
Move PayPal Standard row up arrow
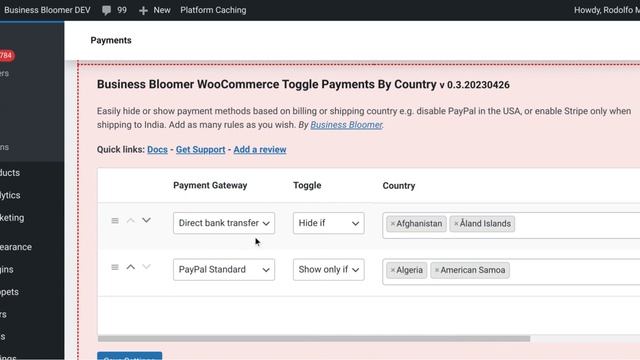click(x=131, y=267)
